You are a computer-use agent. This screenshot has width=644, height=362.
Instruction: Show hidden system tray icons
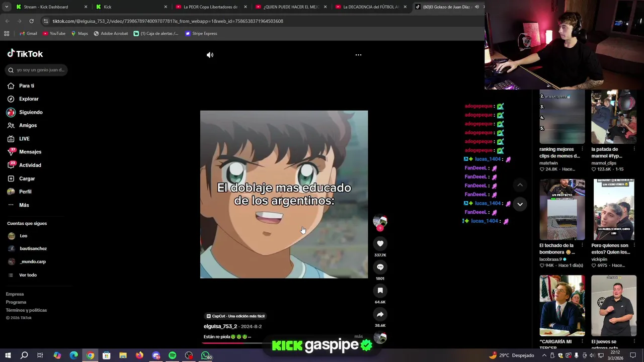pyautogui.click(x=544, y=355)
